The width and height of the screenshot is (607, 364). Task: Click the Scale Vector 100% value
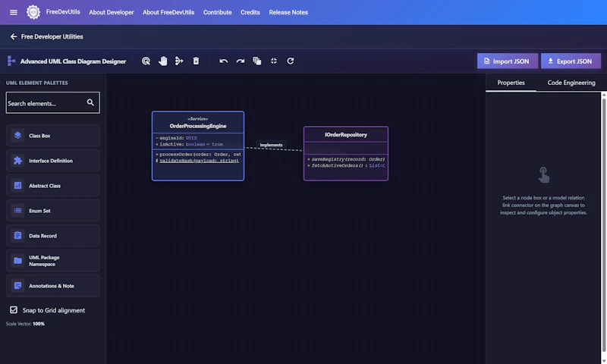pyautogui.click(x=39, y=324)
